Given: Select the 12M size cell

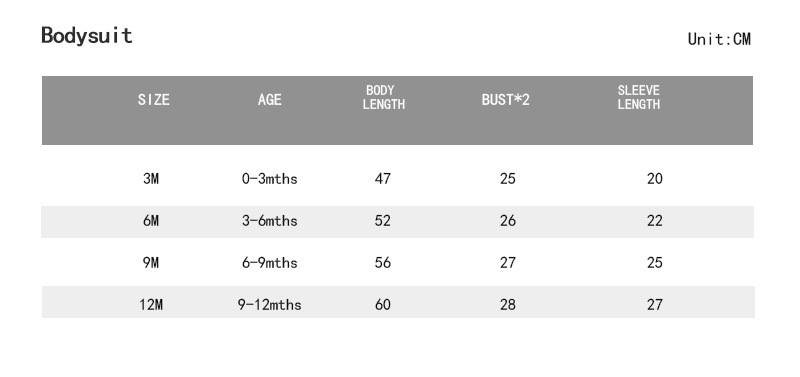Looking at the screenshot, I should pos(151,305).
